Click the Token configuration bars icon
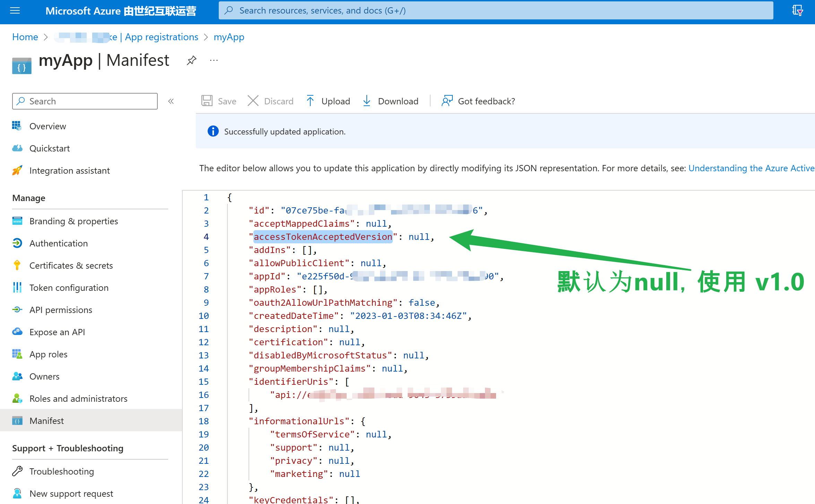The width and height of the screenshot is (815, 504). pyautogui.click(x=17, y=288)
